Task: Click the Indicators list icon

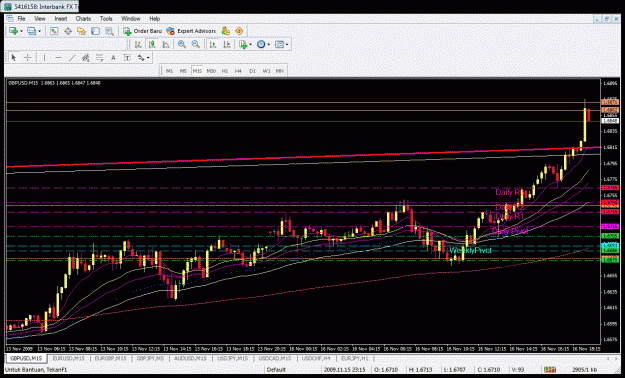Action: (x=243, y=45)
